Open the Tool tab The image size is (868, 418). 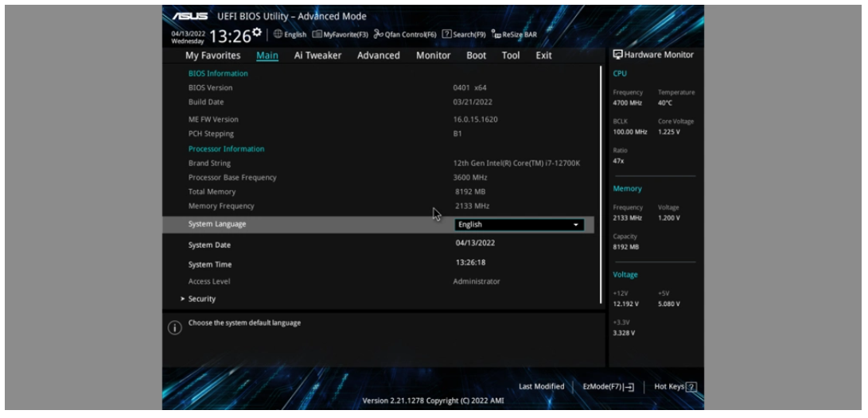(x=511, y=56)
